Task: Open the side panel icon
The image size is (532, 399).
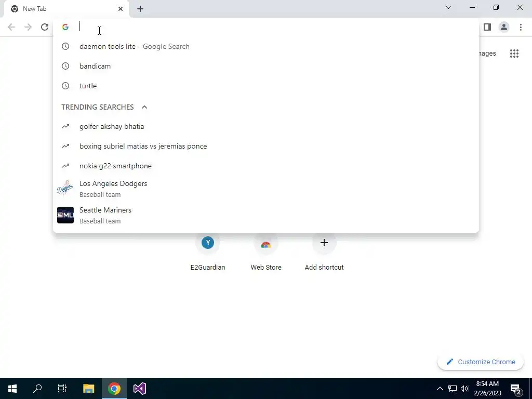Action: (487, 27)
